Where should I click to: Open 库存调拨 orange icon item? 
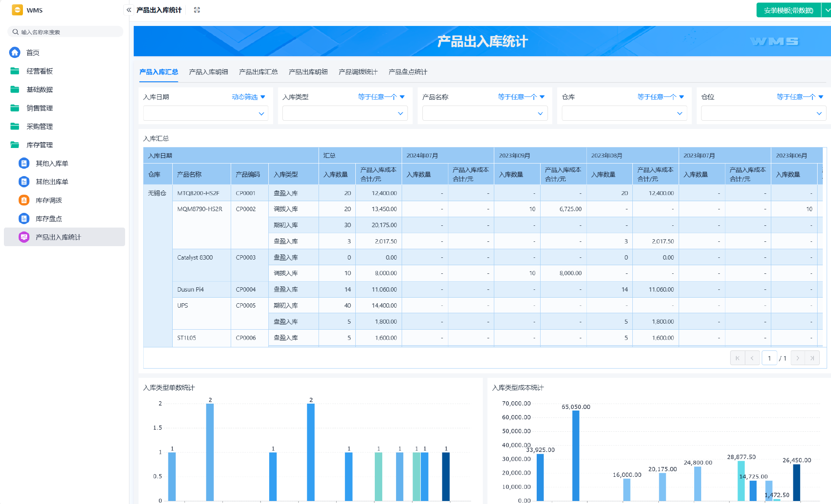click(x=24, y=200)
